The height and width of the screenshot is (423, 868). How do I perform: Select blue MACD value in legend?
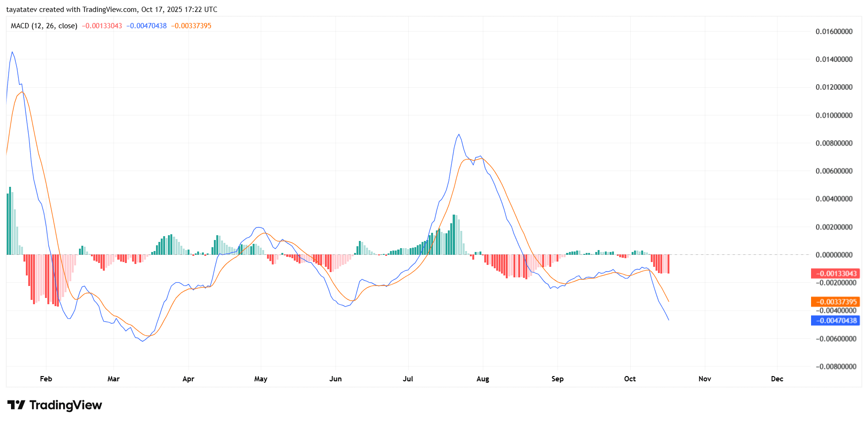(146, 26)
